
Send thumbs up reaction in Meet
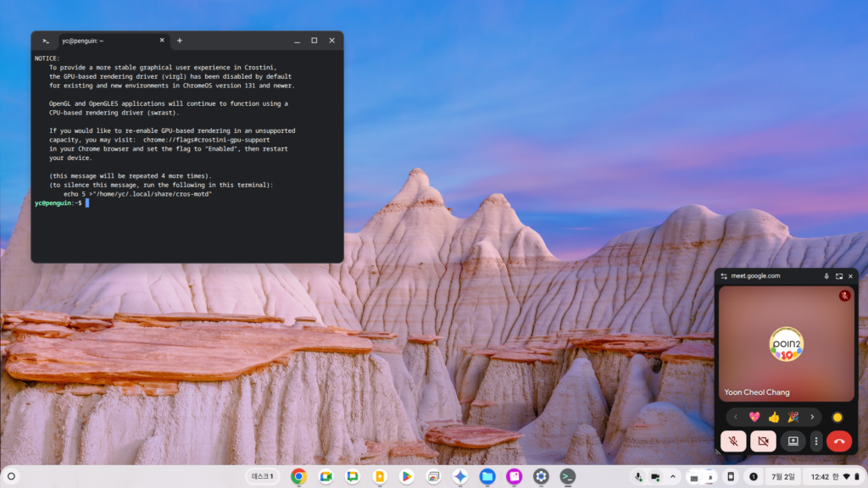(x=774, y=417)
